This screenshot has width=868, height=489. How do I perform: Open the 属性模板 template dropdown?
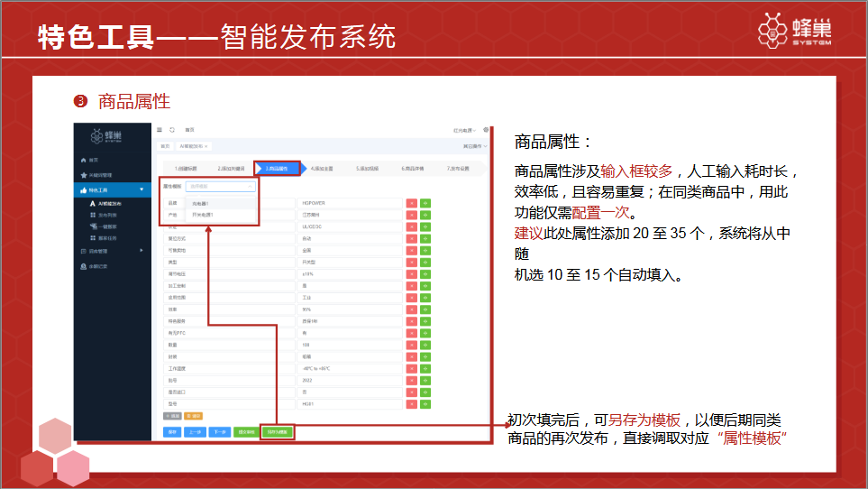tap(220, 187)
